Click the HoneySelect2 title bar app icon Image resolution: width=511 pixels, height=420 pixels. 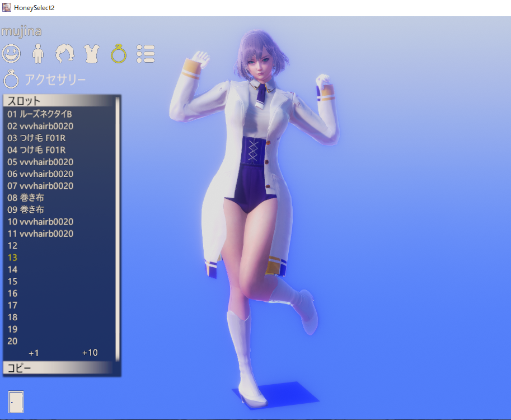click(7, 8)
